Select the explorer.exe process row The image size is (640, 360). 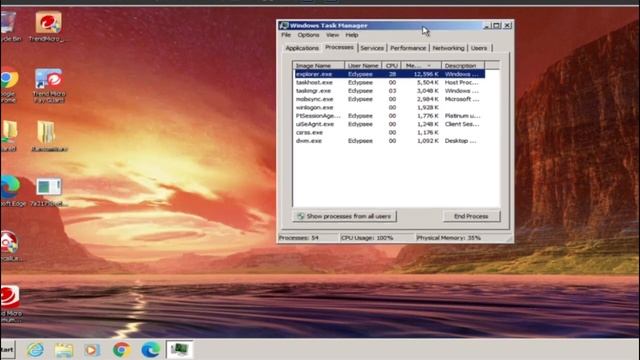[390, 74]
